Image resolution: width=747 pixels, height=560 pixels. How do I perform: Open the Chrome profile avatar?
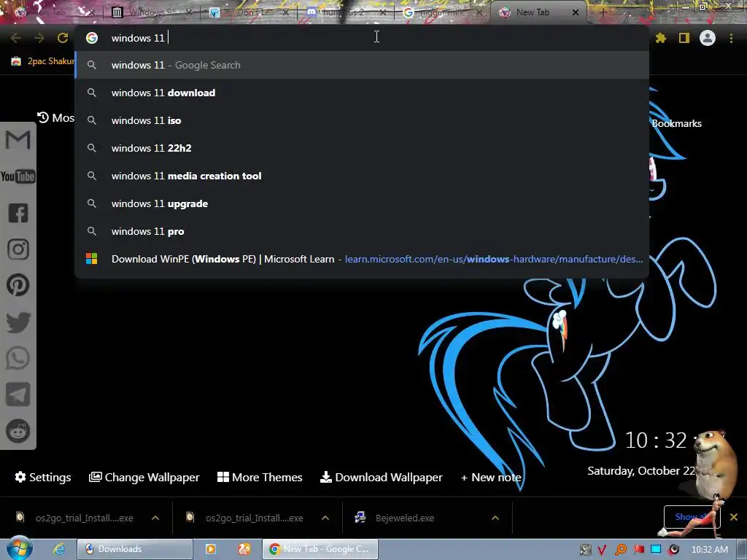[708, 38]
